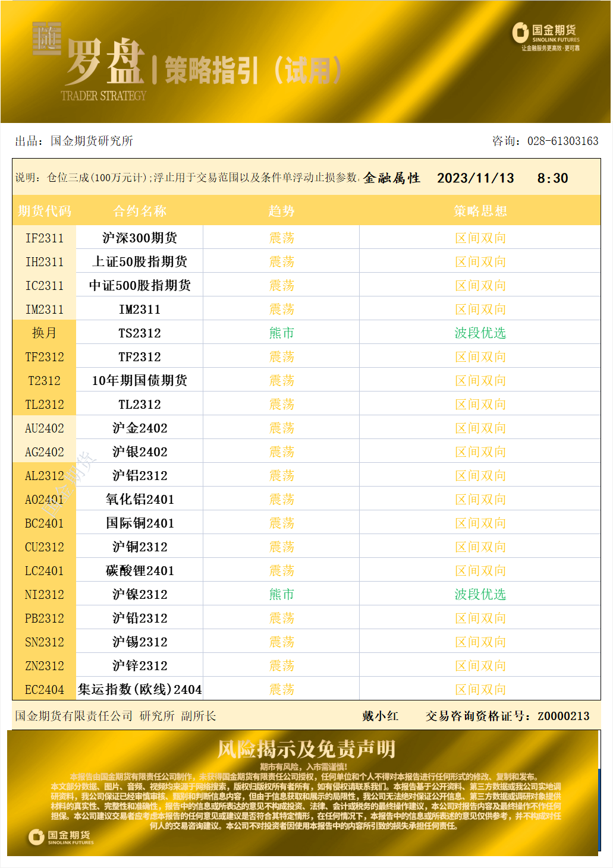Click the 沪金2402 contract name
This screenshot has height=868, width=613.
140,428
